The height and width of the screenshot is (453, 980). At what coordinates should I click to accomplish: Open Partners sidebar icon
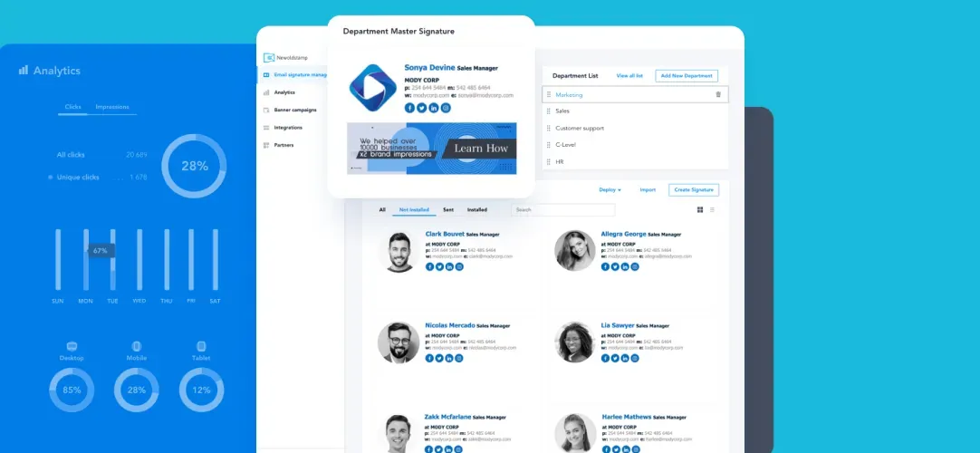[x=266, y=145]
